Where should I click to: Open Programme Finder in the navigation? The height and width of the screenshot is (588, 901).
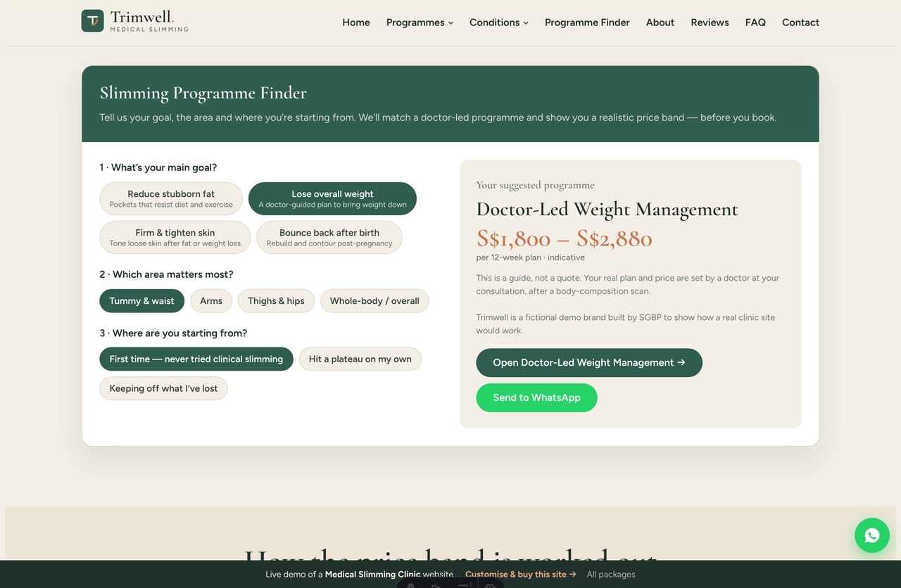587,23
